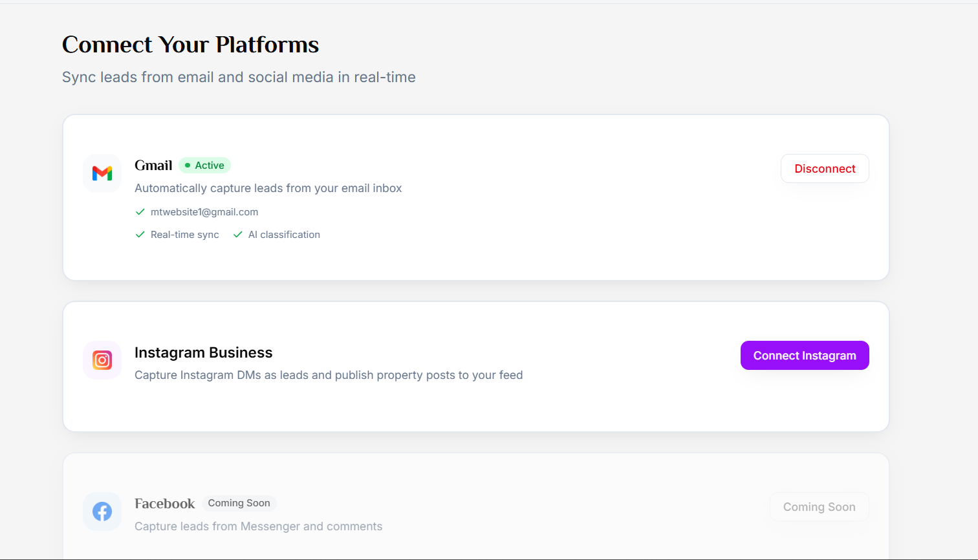Click the greyed-out Coming Soon button
Screen dimensions: 978x560
pyautogui.click(x=819, y=507)
